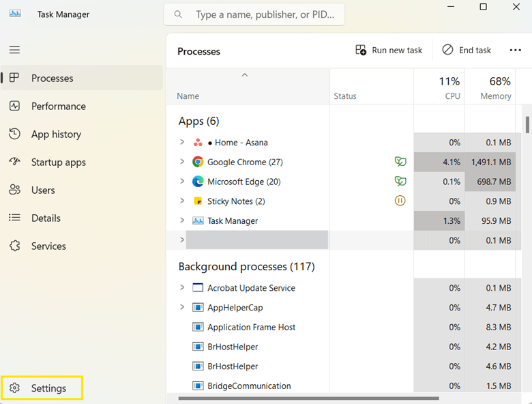Expand the blank highlighted app row
Screen dimensions: 532x404
pyautogui.click(x=182, y=240)
